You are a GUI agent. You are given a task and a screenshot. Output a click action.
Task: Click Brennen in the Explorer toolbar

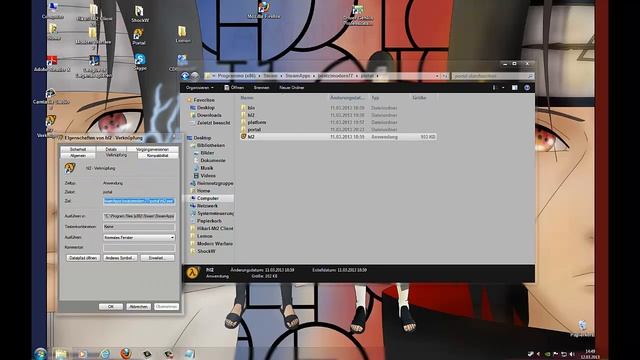pyautogui.click(x=261, y=87)
